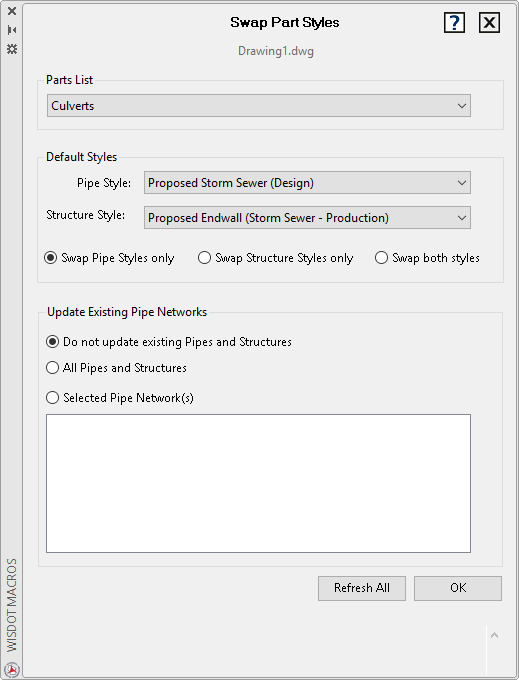Close the Swap Part Styles dialog

pos(489,23)
